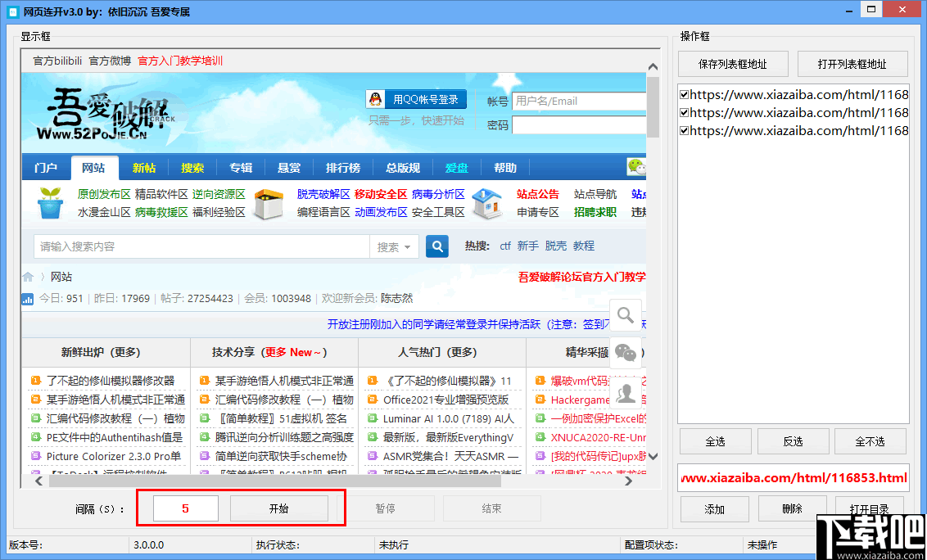The height and width of the screenshot is (560, 927).
Task: Click the 用户名/Email input field
Action: (579, 102)
